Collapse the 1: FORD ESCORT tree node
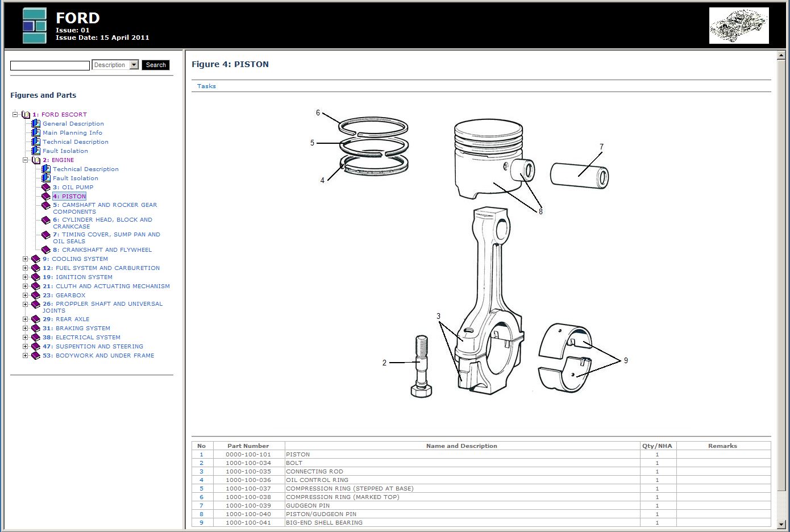This screenshot has height=532, width=790. pyautogui.click(x=15, y=114)
